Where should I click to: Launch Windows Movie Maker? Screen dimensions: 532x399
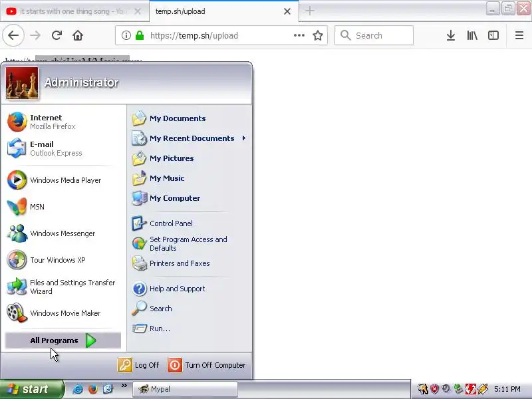[63, 313]
